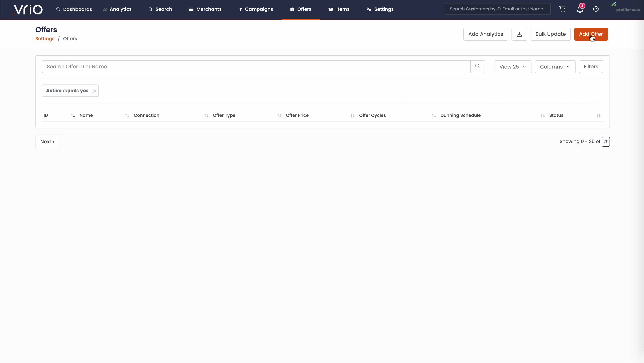Click the Add Offer button

click(x=591, y=34)
